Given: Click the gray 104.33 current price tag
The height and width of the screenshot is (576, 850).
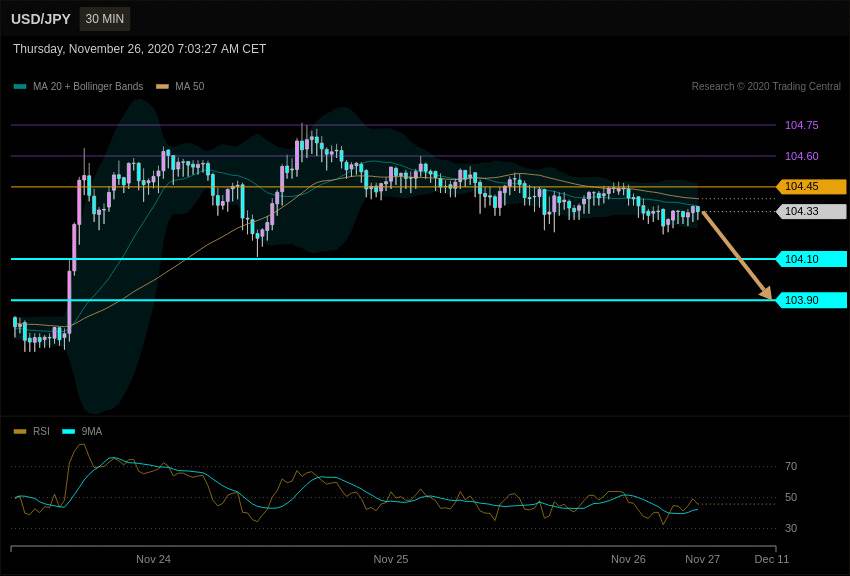Looking at the screenshot, I should tap(811, 211).
